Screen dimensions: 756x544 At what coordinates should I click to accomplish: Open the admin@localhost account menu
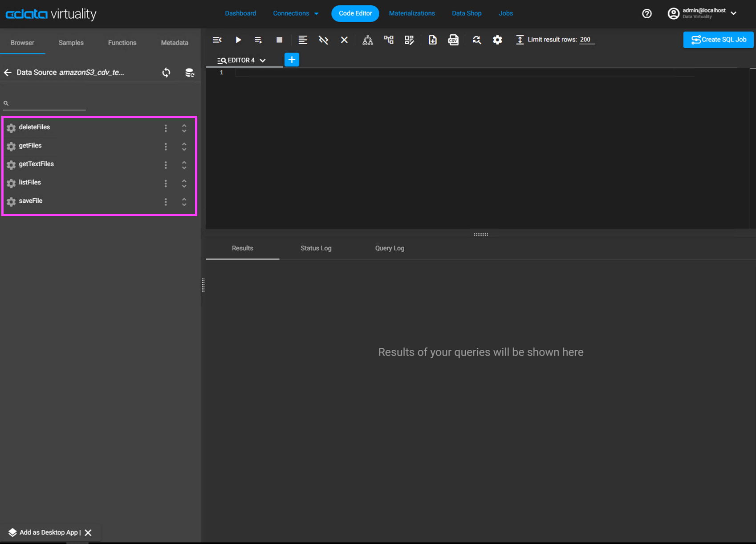[703, 13]
